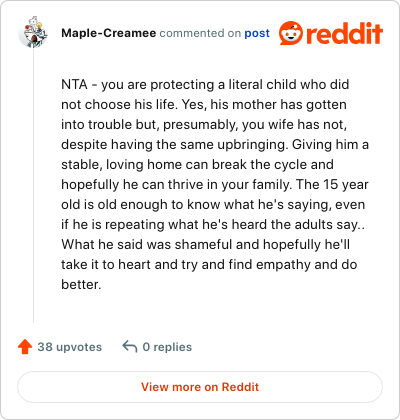Click the final word 'better.' in comment

click(x=81, y=284)
